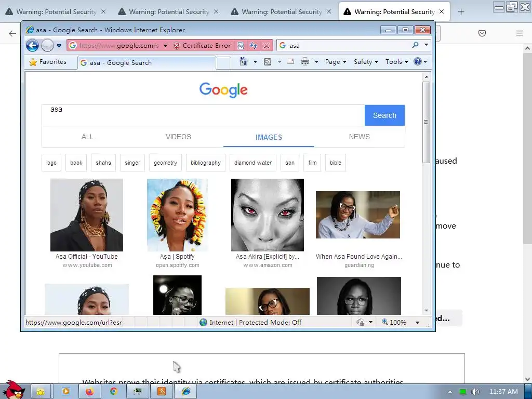Image resolution: width=532 pixels, height=399 pixels.
Task: Open the Tools menu
Action: pos(396,62)
